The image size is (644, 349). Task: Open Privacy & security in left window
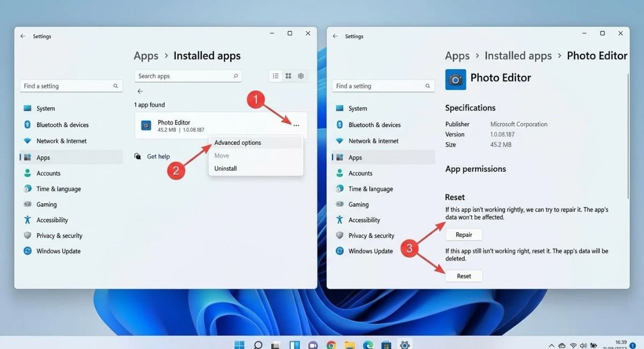(x=71, y=236)
